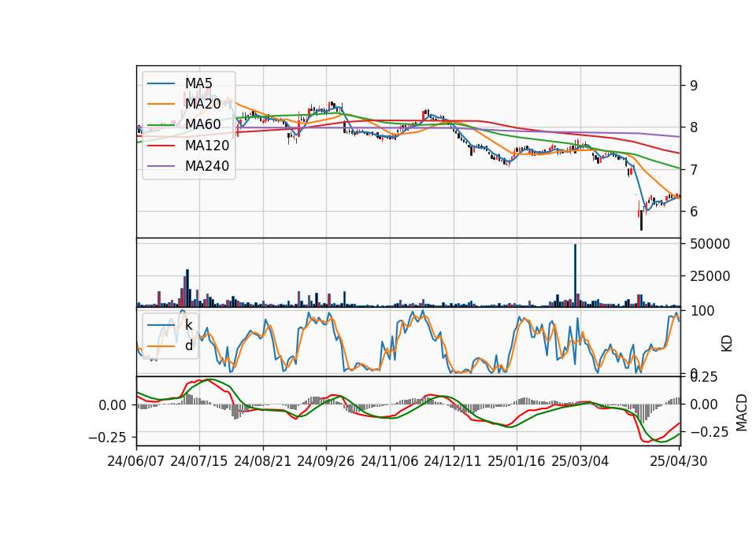Screen dimensions: 756x543
Task: Click the volume axis value 50000
Action: coord(710,244)
